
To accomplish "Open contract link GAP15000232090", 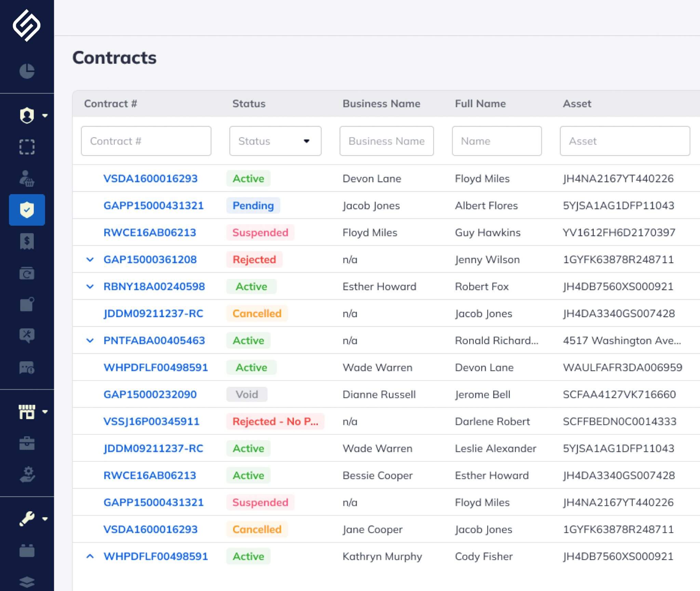I will tap(150, 394).
